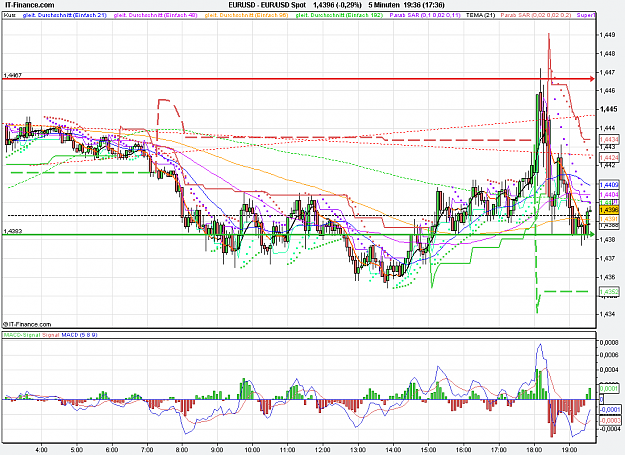Click the green arrowhead ending the 1,4383 line

[592, 235]
